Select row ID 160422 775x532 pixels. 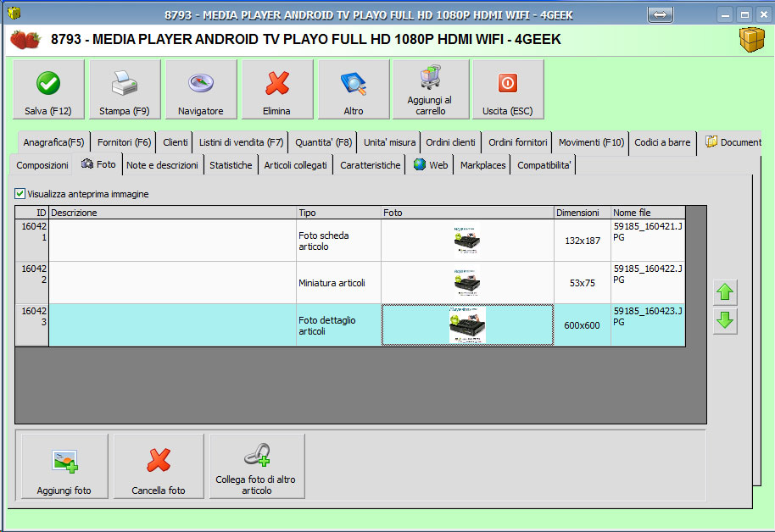pos(32,283)
